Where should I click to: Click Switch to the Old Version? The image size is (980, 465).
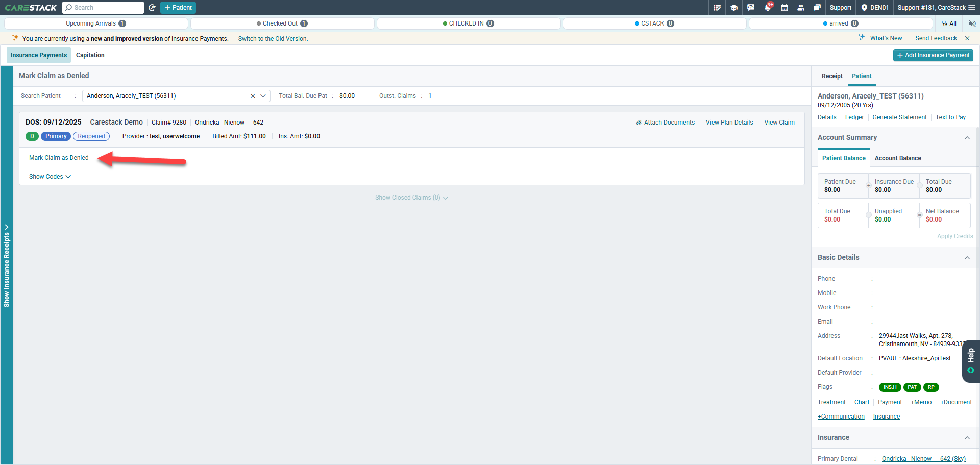point(273,39)
